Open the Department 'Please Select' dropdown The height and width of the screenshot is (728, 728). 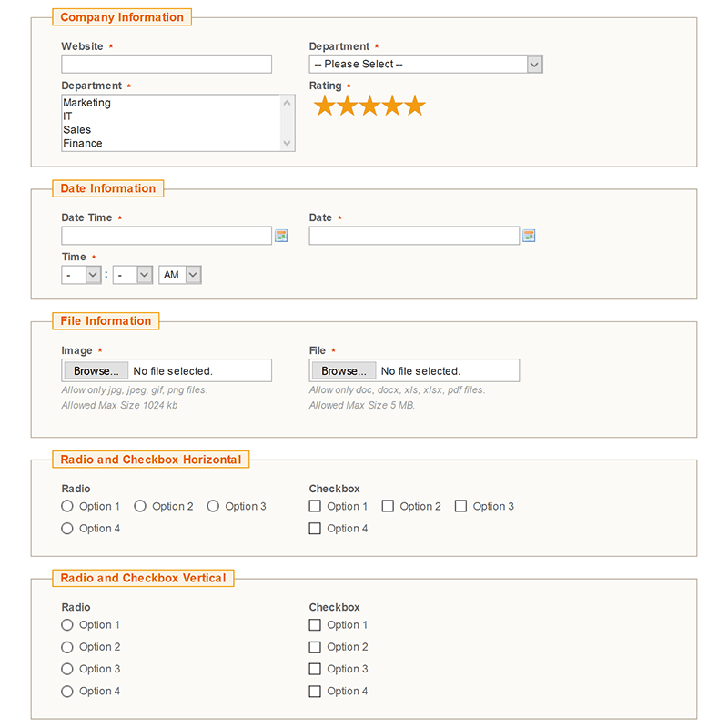pos(426,64)
